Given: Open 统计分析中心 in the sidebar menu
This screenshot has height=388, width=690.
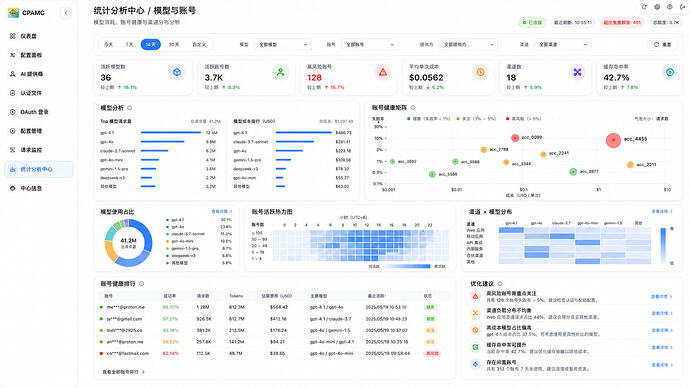Looking at the screenshot, I should [x=39, y=169].
